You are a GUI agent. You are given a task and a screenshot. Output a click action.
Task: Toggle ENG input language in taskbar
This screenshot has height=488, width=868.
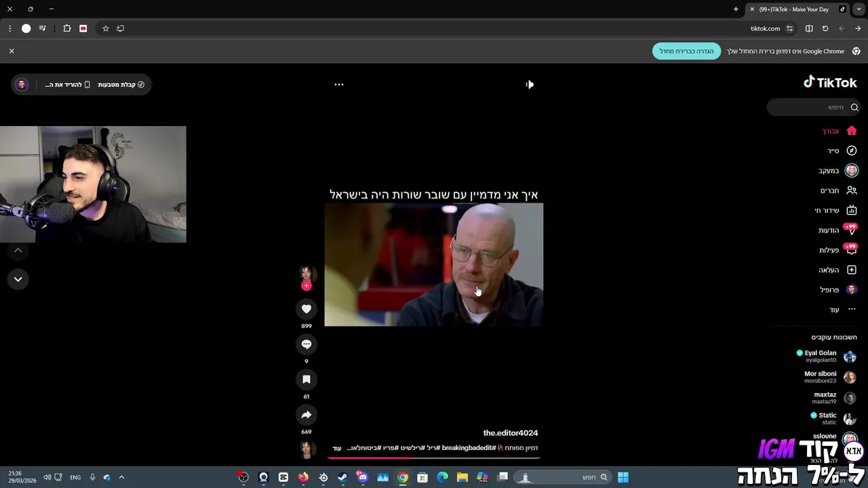pos(75,477)
